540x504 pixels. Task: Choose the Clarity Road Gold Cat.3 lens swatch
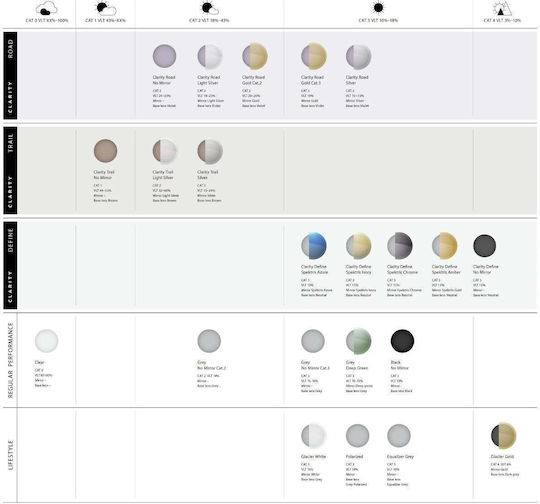pyautogui.click(x=314, y=56)
